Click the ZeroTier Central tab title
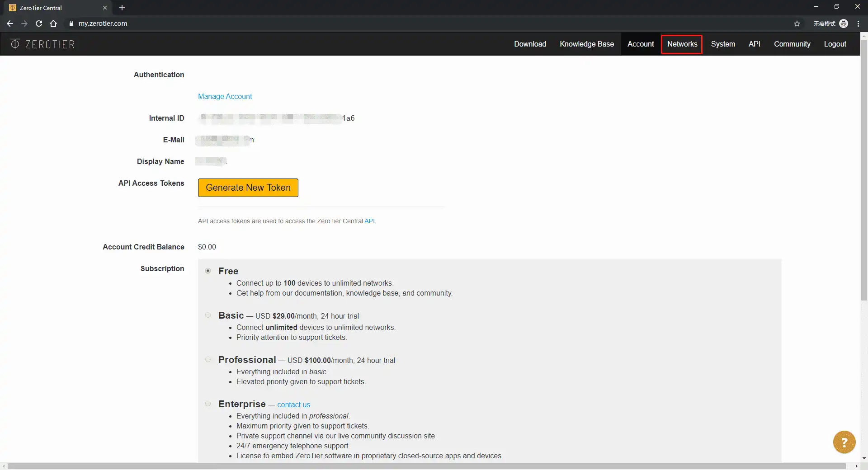 (41, 8)
